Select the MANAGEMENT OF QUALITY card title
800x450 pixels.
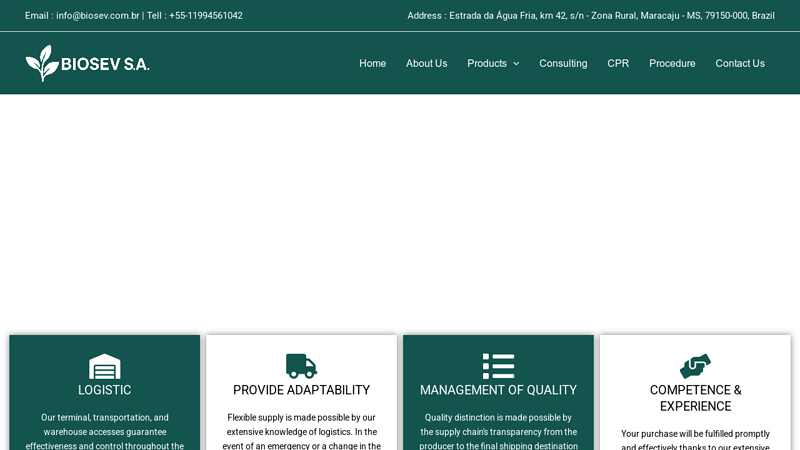[x=498, y=390]
